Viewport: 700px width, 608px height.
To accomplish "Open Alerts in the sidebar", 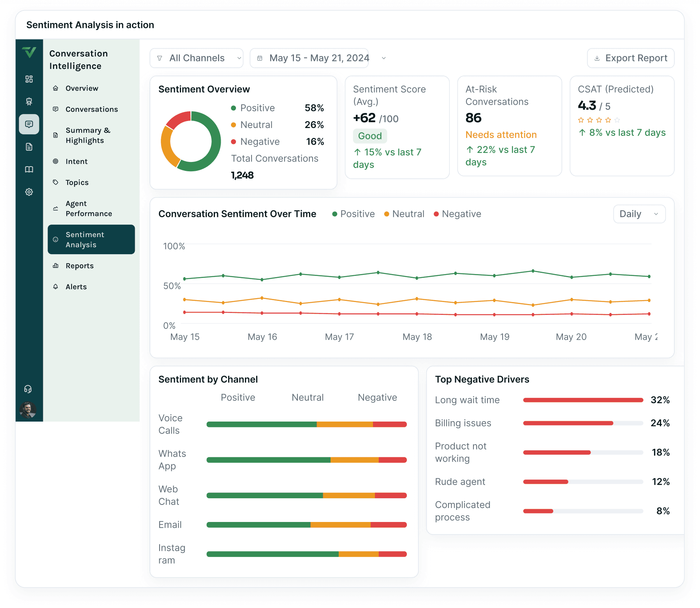I will click(x=91, y=287).
